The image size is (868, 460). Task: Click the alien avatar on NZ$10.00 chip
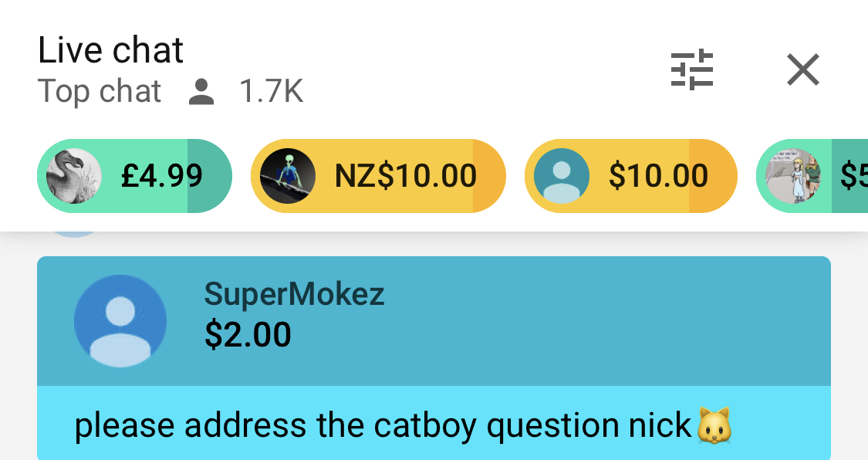coord(288,176)
